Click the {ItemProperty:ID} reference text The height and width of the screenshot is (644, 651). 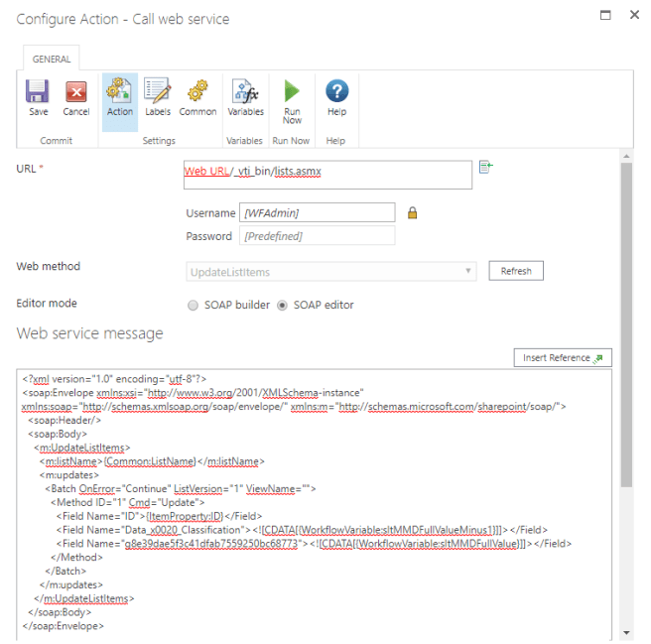[185, 516]
